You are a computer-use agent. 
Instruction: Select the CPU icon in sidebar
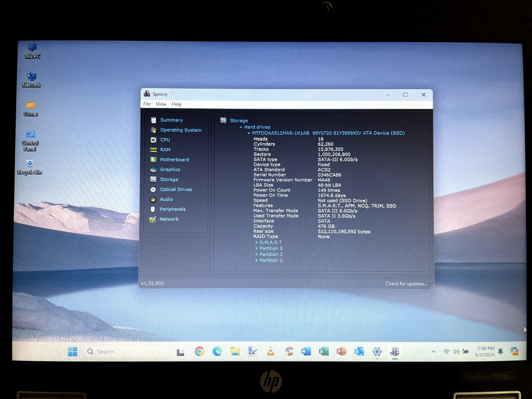[x=153, y=140]
